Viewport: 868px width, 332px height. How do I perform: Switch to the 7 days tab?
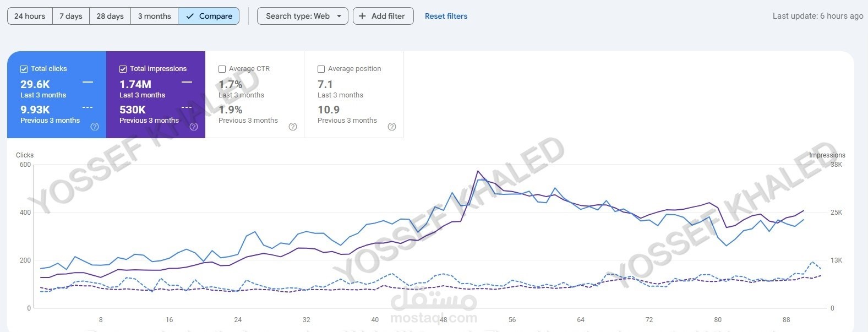70,16
